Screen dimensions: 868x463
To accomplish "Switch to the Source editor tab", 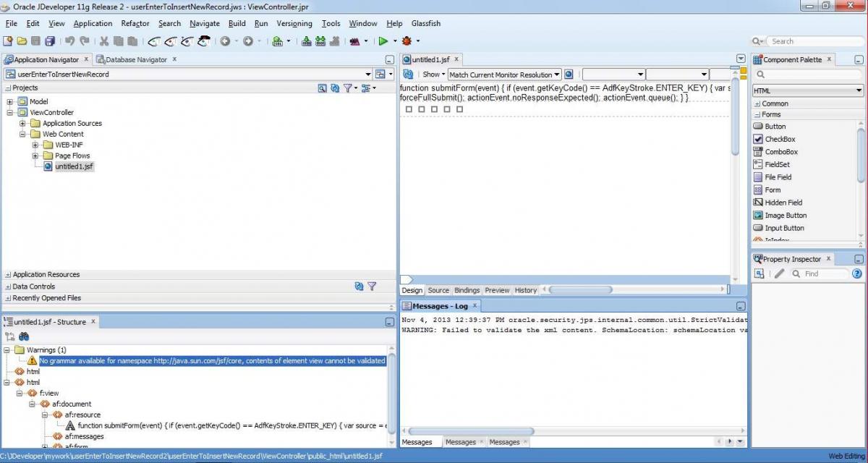I will (x=438, y=290).
